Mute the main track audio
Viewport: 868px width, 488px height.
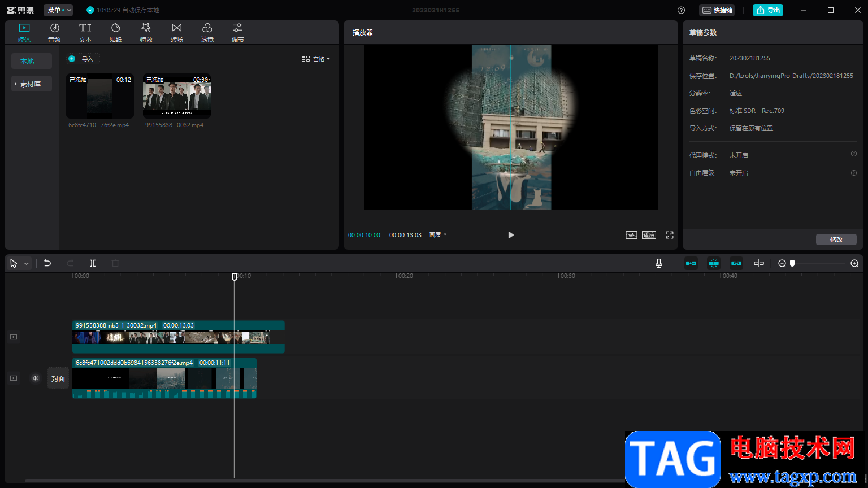[36, 378]
